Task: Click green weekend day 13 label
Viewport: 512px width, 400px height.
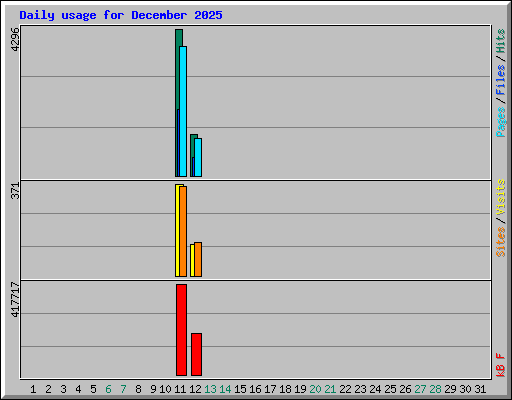Action: tap(210, 389)
